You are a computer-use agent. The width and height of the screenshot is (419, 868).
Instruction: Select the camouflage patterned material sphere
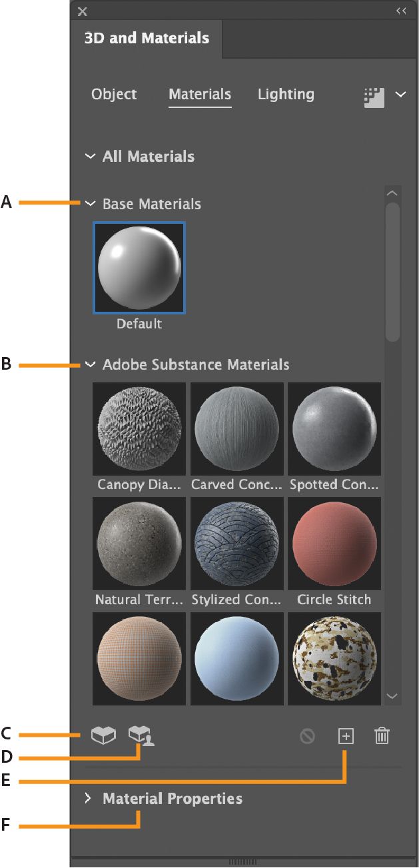(x=334, y=658)
